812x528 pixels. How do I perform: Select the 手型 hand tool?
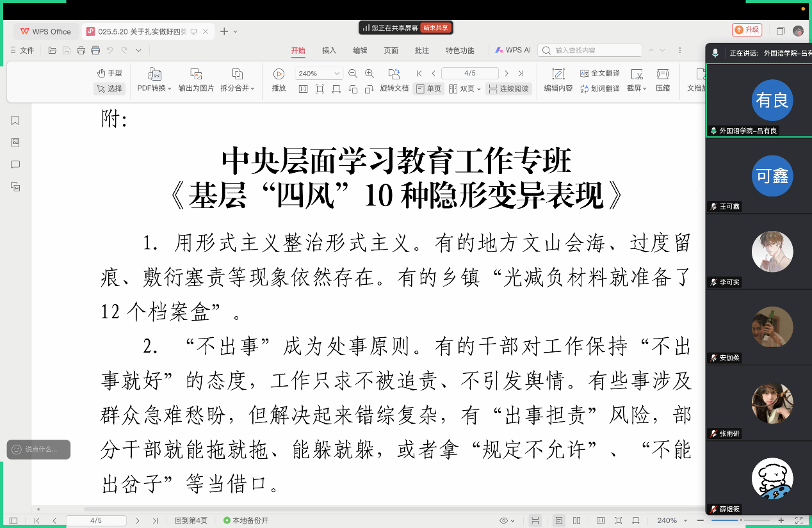point(110,74)
